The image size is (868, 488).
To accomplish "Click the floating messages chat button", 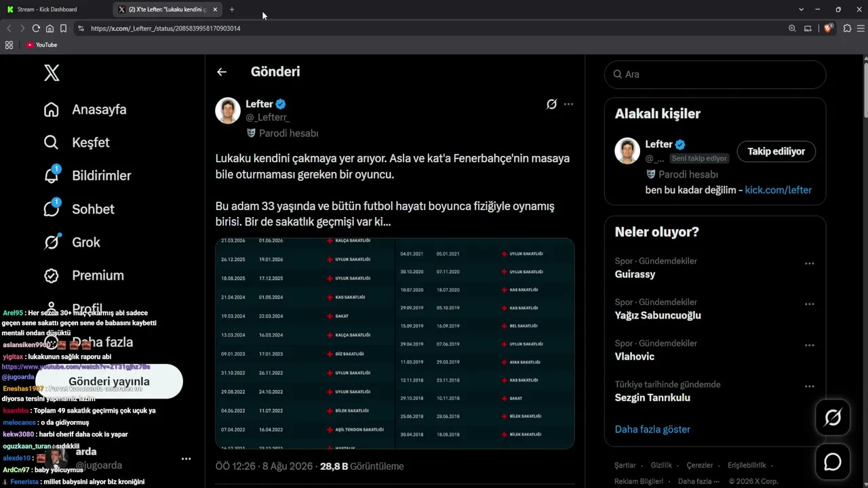I will click(833, 462).
